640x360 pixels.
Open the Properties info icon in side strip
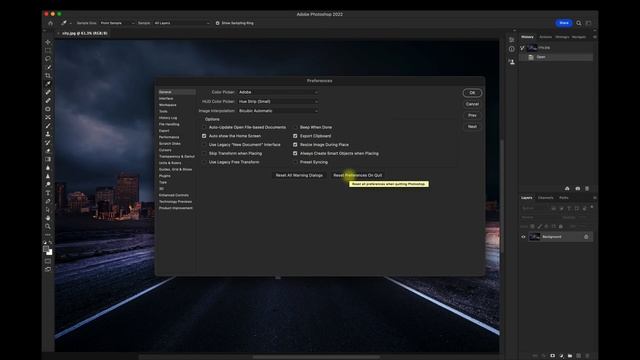pos(511,49)
